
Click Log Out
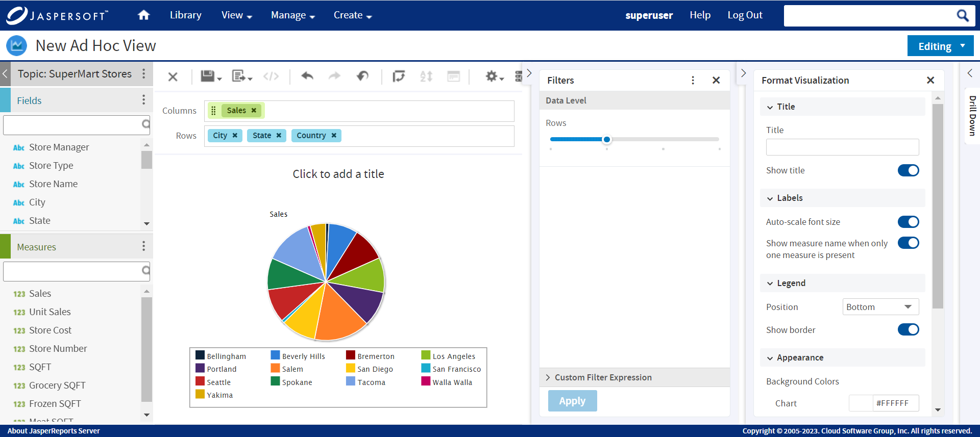[x=745, y=15]
